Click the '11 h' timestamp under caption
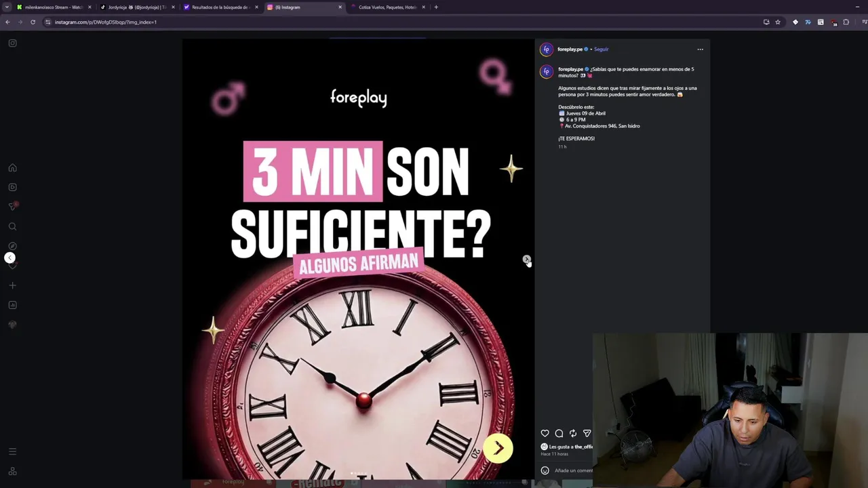Viewport: 868px width, 488px height. tap(562, 147)
